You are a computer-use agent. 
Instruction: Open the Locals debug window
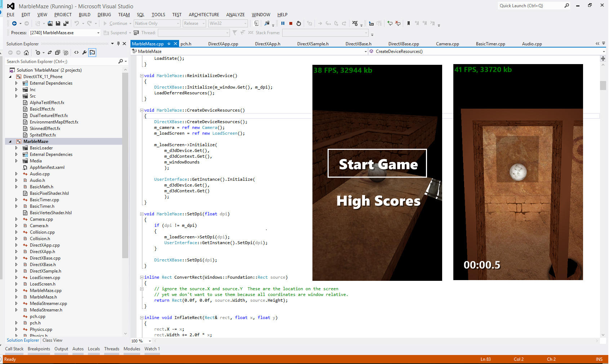tap(94, 349)
